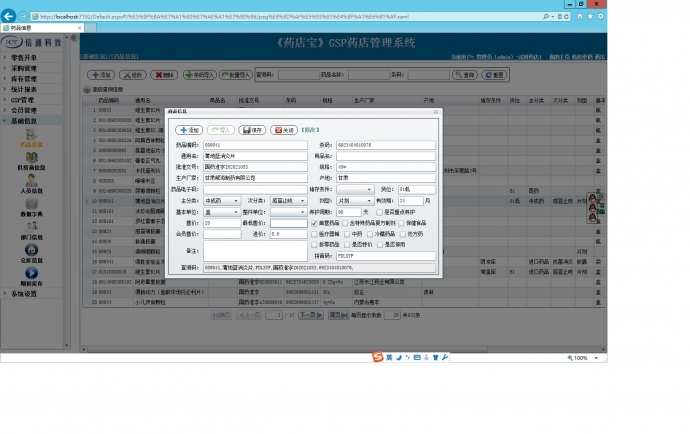The height and width of the screenshot is (434, 690).
Task: Click 添加 button in main toolbar
Action: 101,75
